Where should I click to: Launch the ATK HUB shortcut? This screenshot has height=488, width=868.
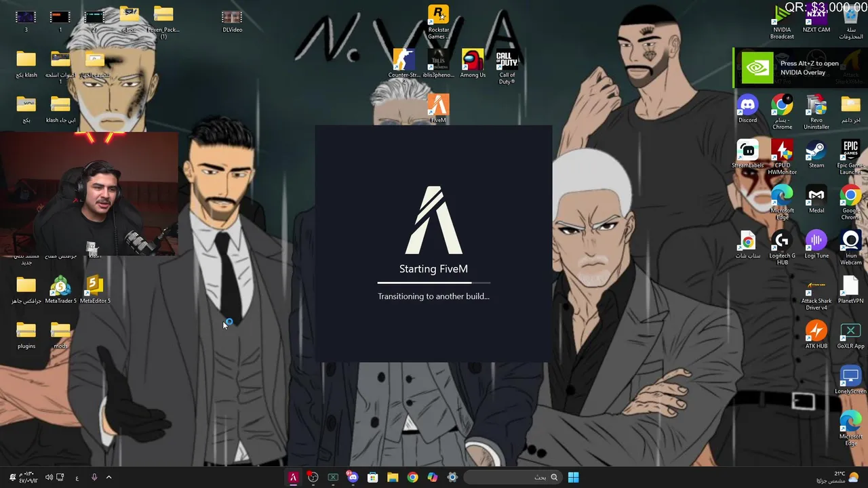(816, 335)
